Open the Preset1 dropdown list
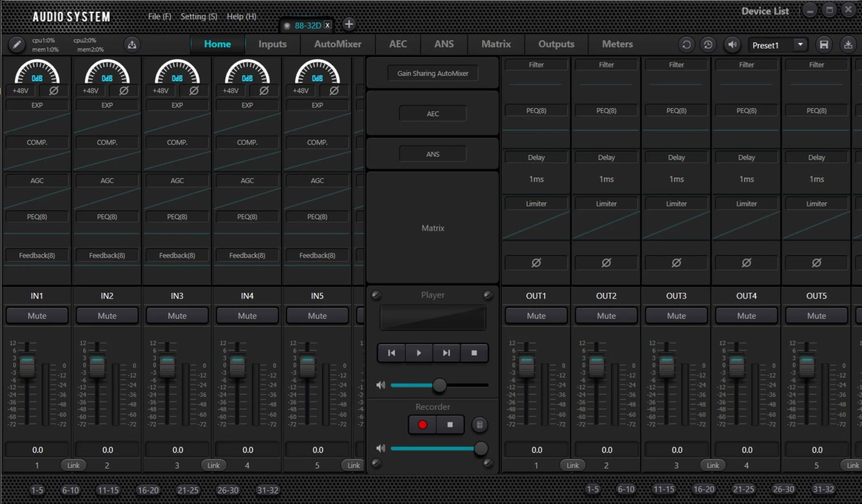Viewport: 862px width, 504px height. tap(800, 45)
